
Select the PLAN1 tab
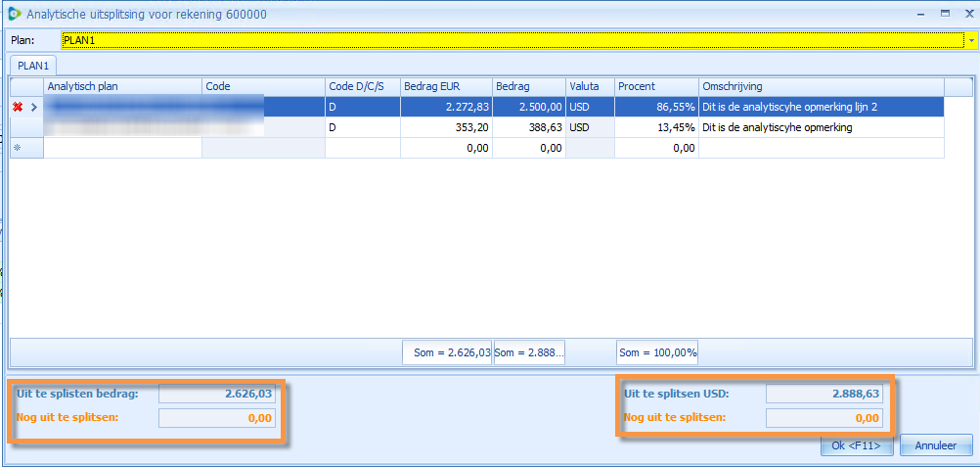pos(34,65)
